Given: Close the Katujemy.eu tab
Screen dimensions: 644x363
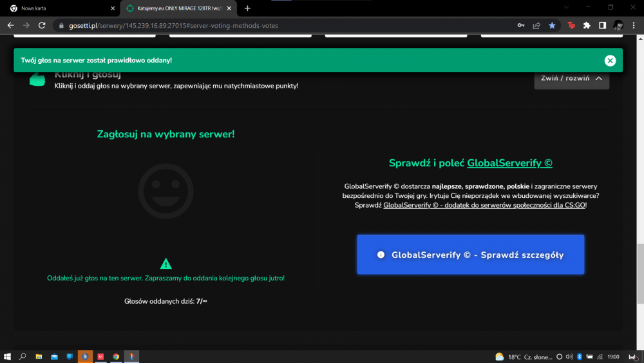Looking at the screenshot, I should pos(229,8).
